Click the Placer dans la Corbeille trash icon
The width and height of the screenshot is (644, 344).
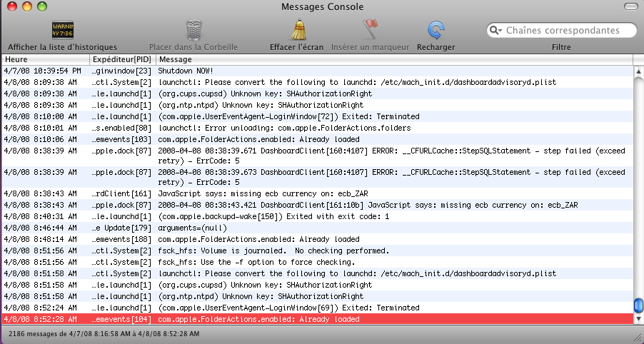(x=193, y=30)
